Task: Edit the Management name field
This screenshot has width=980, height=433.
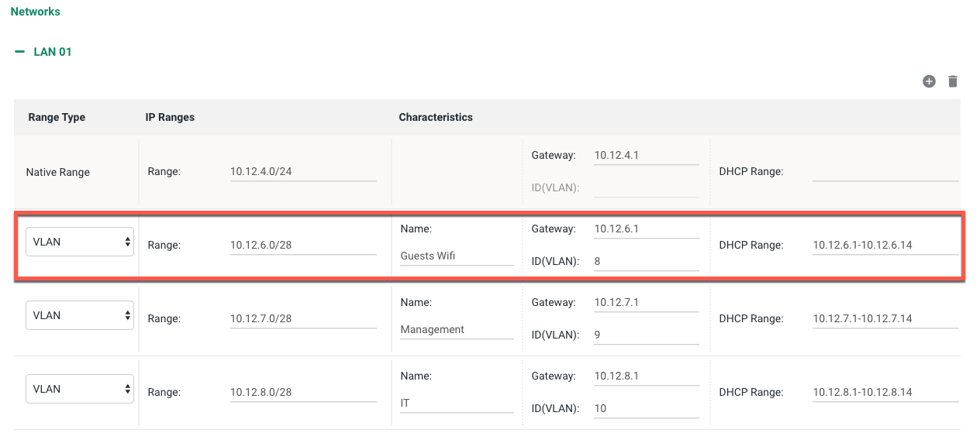Action: (x=456, y=329)
